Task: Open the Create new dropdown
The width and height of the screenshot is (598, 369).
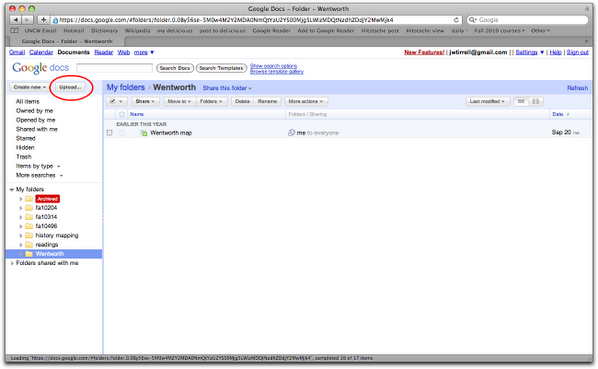Action: [29, 87]
